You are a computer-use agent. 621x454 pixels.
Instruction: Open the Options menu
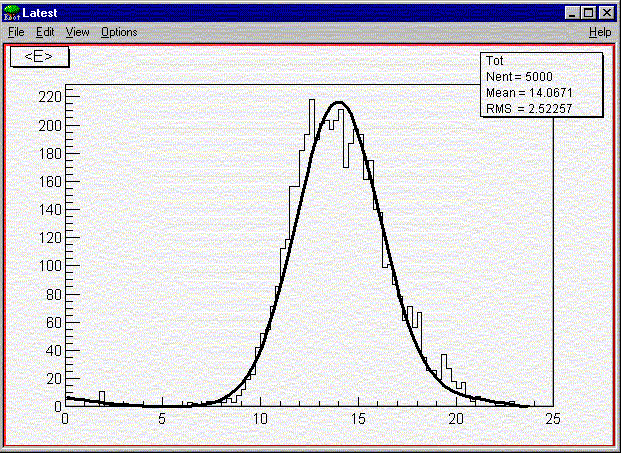tap(119, 32)
